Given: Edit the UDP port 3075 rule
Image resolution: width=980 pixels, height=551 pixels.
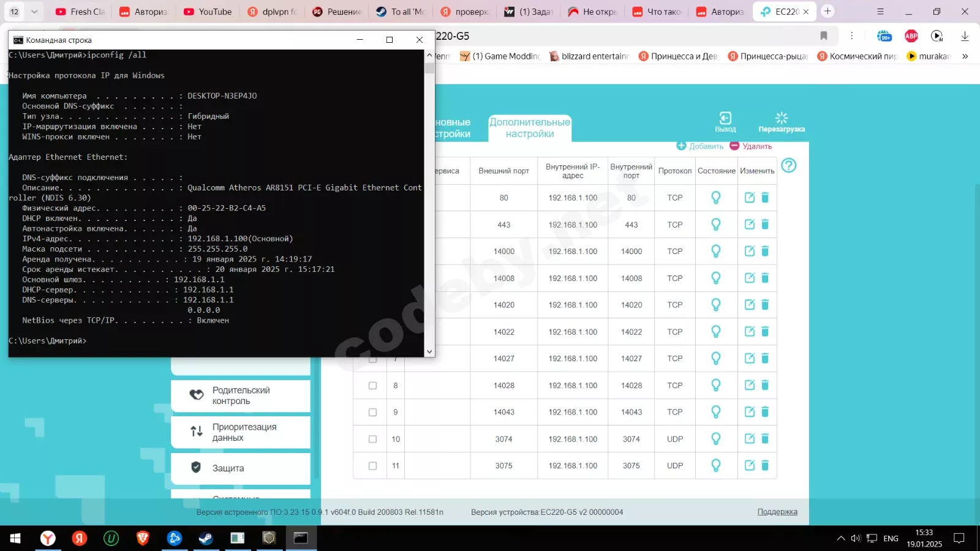Looking at the screenshot, I should [749, 465].
